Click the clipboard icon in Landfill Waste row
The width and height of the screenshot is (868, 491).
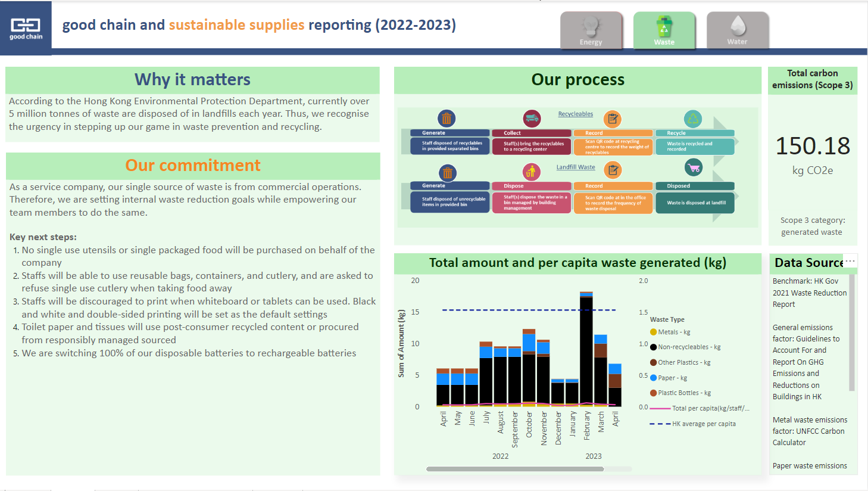[613, 170]
